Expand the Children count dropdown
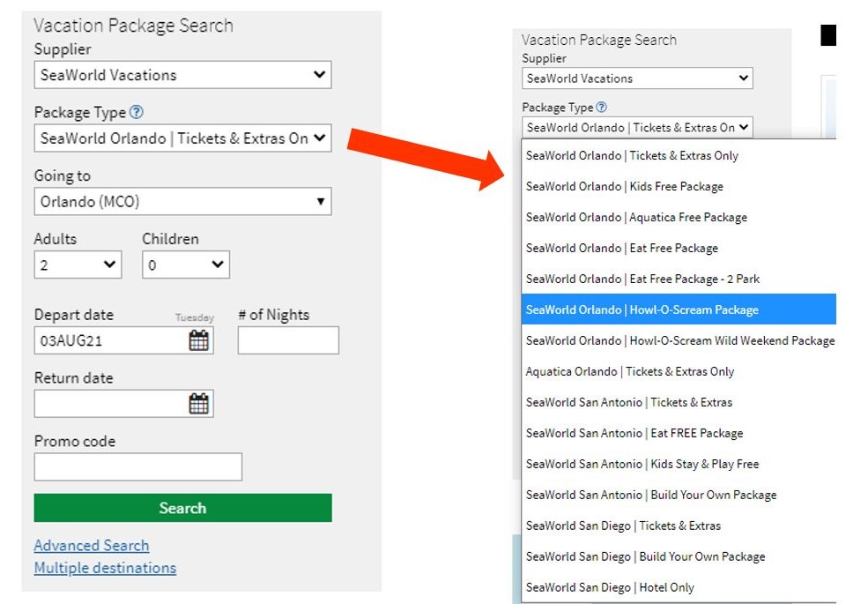This screenshot has width=868, height=604. coord(185,265)
